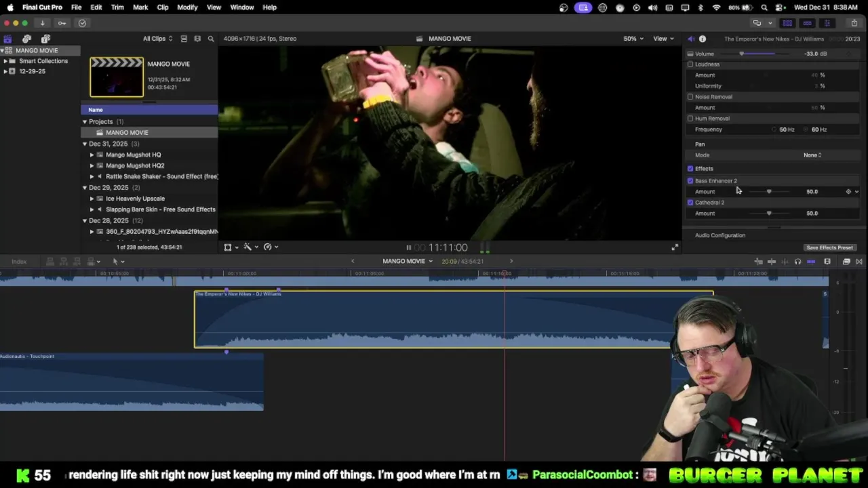Disable the Cathedral 2 effect checkbox
The image size is (868, 488).
point(690,203)
